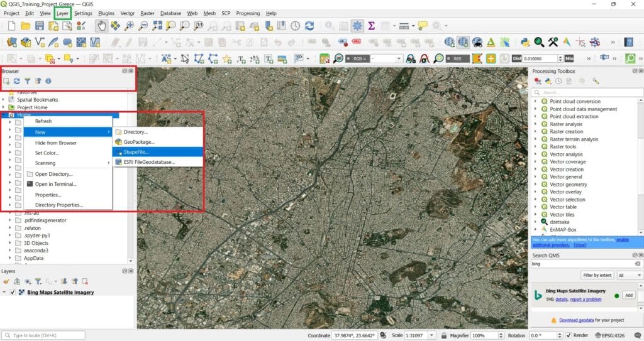Click the Download geodata link
The height and width of the screenshot is (341, 644).
(x=576, y=320)
